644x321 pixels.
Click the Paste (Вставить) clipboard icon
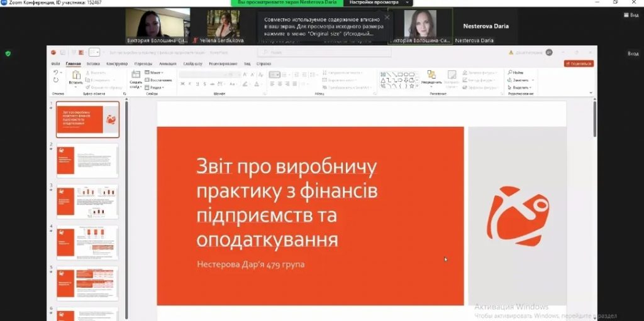coord(76,76)
